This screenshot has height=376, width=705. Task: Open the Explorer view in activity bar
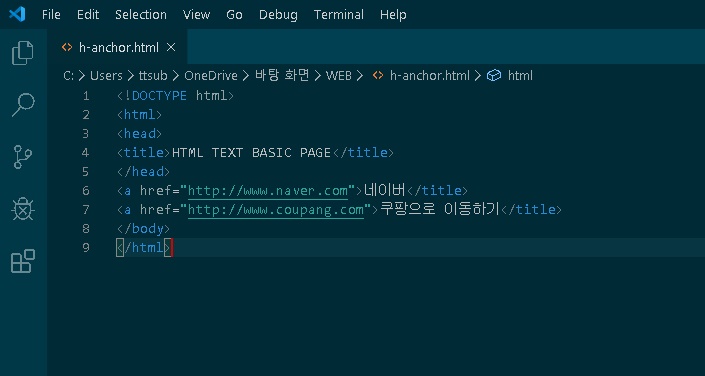23,53
